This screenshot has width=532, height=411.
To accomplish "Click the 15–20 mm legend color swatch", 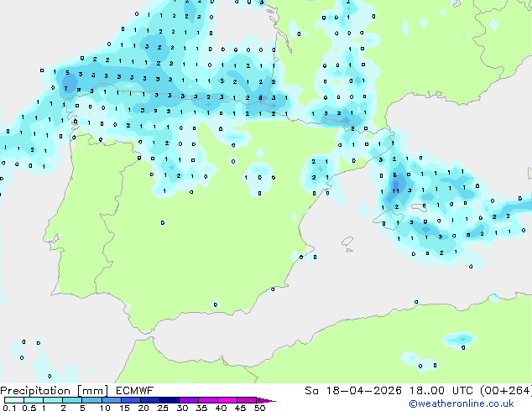I will [x=130, y=400].
